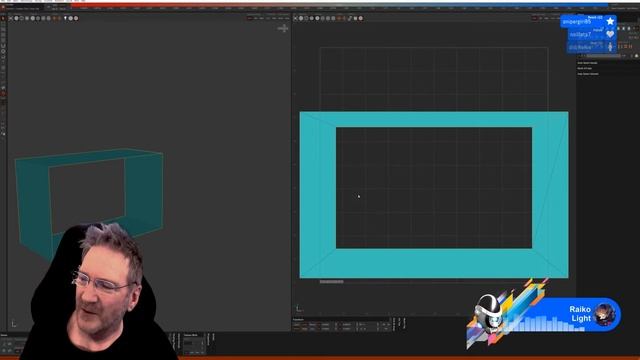Viewport: 640px width, 360px height.
Task: Click the crossed-tools icon starting the 3D viewport toolbar
Action: 11,18
